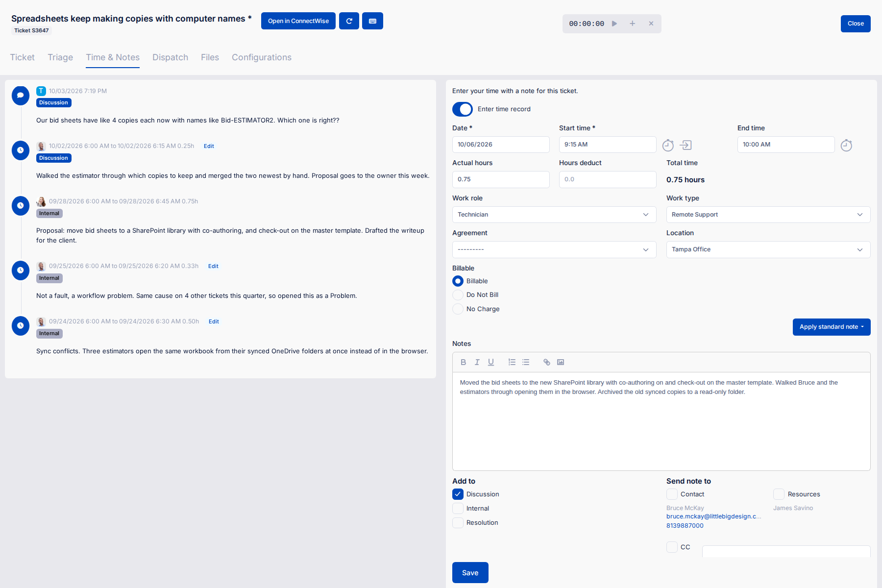Toggle bold formatting in Notes editor
Screen dimensions: 882x588
[464, 362]
